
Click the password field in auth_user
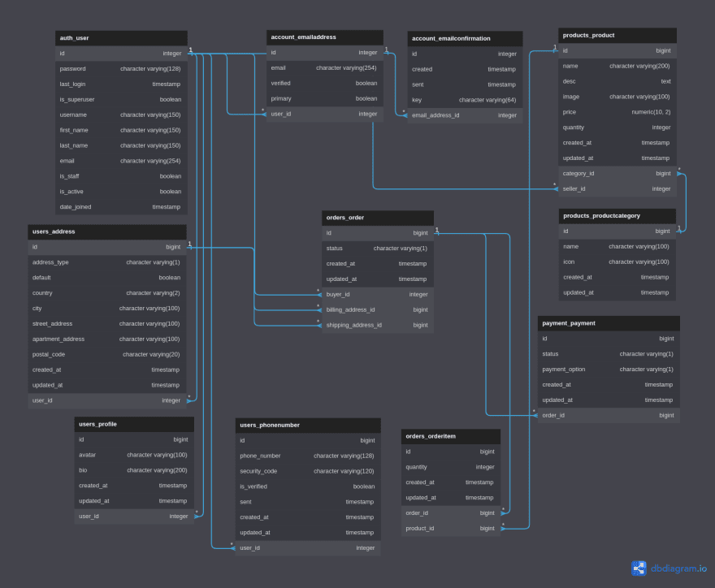[x=121, y=69]
